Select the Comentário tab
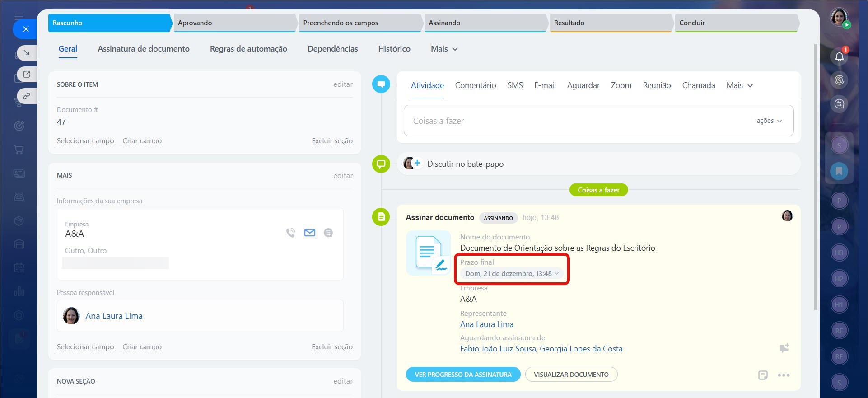This screenshot has height=398, width=868. [x=475, y=85]
